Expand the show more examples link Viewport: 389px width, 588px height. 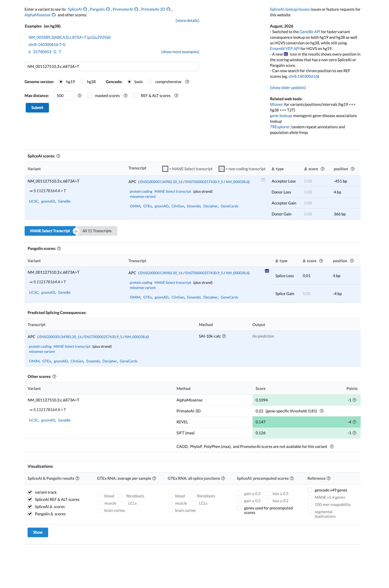click(180, 52)
